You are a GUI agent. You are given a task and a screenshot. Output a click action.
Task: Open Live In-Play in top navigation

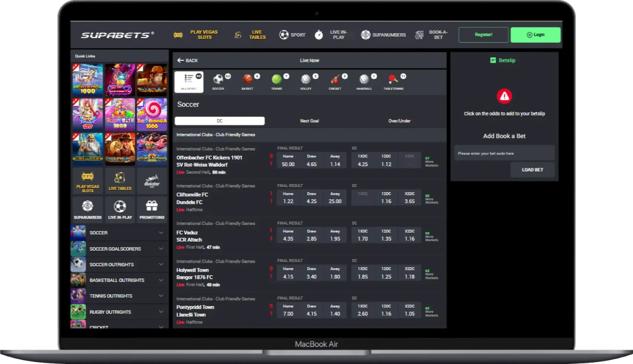coord(332,35)
